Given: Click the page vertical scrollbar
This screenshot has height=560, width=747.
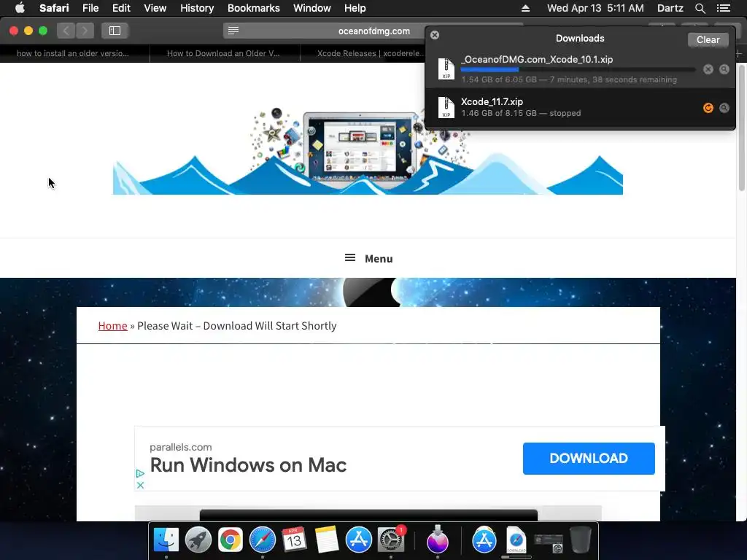Looking at the screenshot, I should tap(741, 128).
